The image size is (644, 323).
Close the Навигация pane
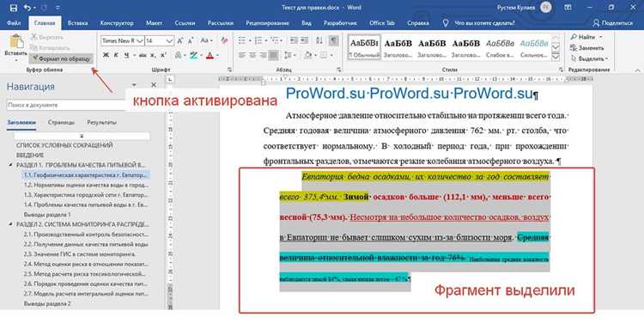154,85
